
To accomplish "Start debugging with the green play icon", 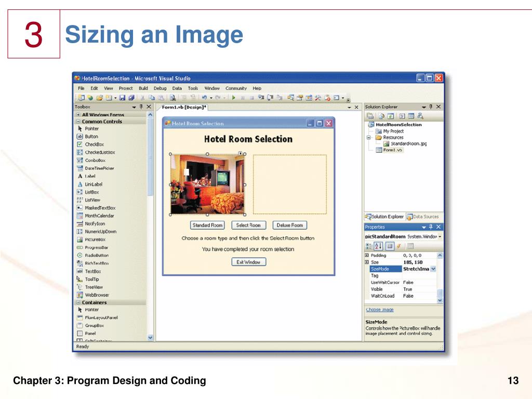I will point(234,98).
